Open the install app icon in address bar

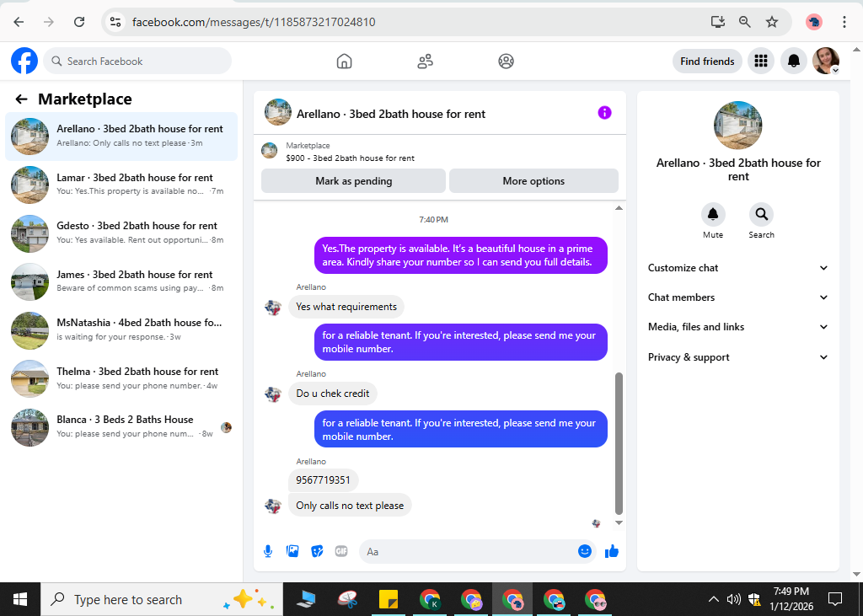pyautogui.click(x=717, y=22)
